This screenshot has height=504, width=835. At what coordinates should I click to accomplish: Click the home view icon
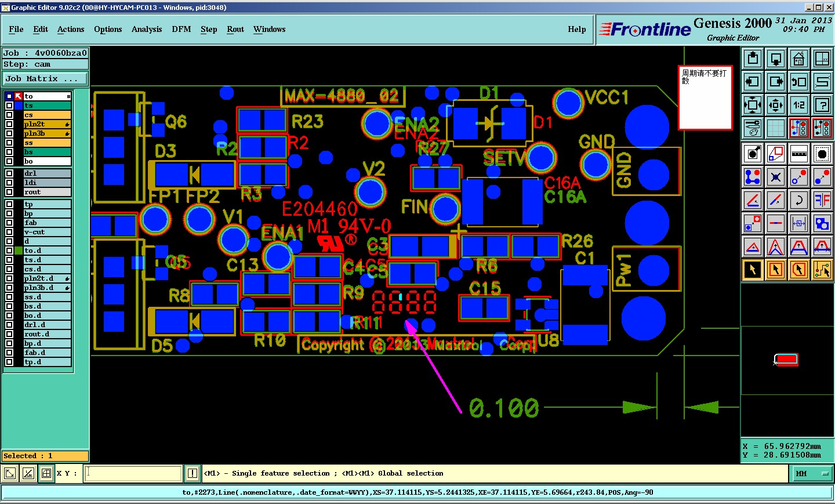point(799,59)
